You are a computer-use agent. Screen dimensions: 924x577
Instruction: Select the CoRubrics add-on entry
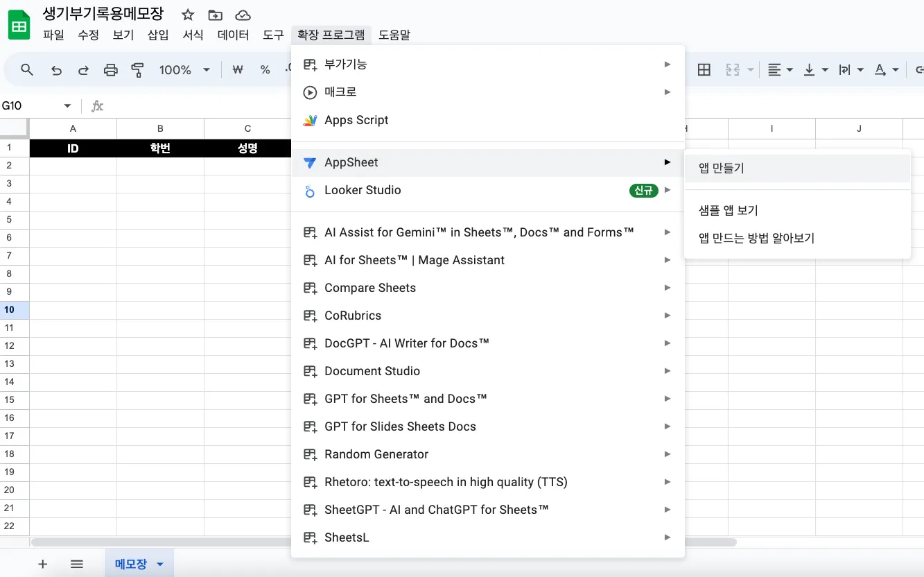488,316
